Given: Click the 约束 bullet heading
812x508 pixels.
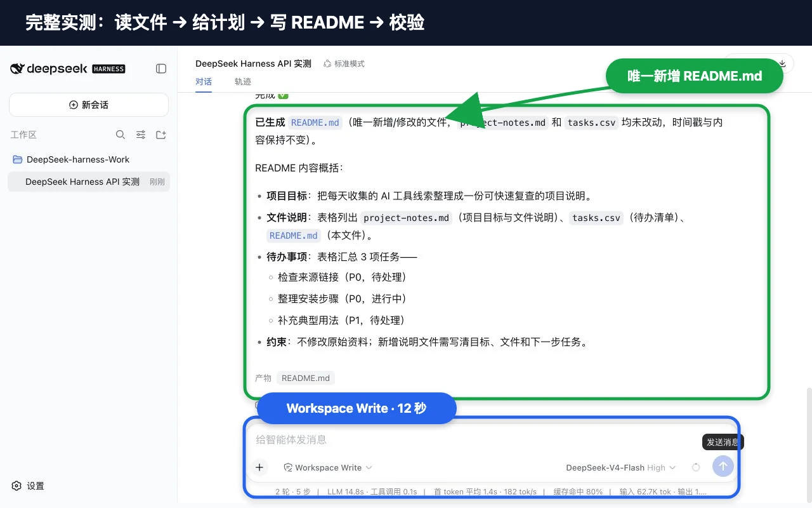Looking at the screenshot, I should coord(276,342).
